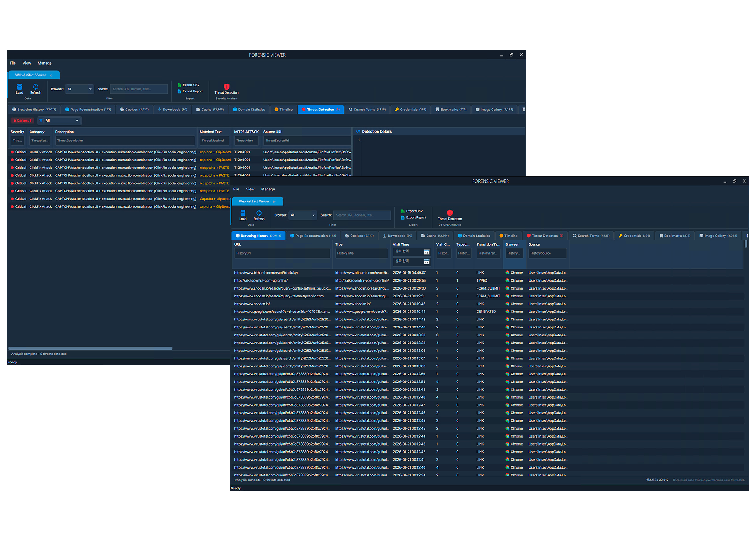Image resolution: width=756 pixels, height=541 pixels.
Task: Open the Manage menu in back window
Action: click(45, 63)
